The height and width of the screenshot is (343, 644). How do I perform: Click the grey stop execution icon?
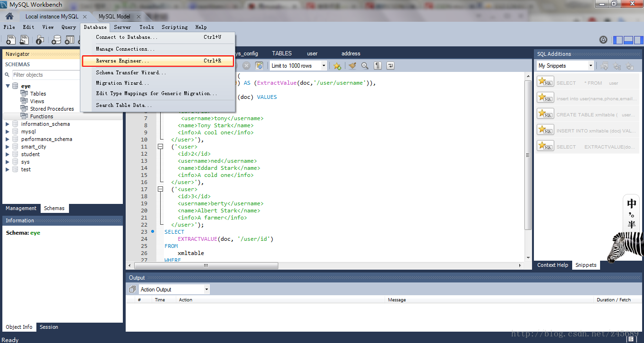(246, 66)
